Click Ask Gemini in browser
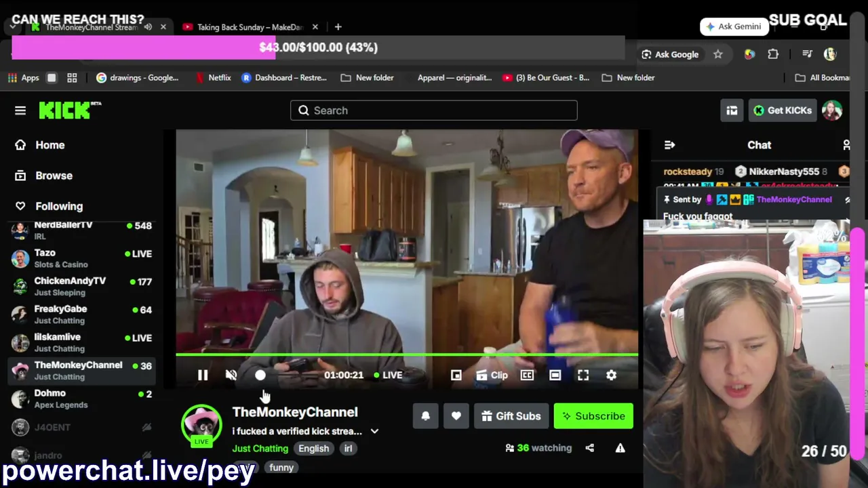Viewport: 868px width, 488px height. 734,26
